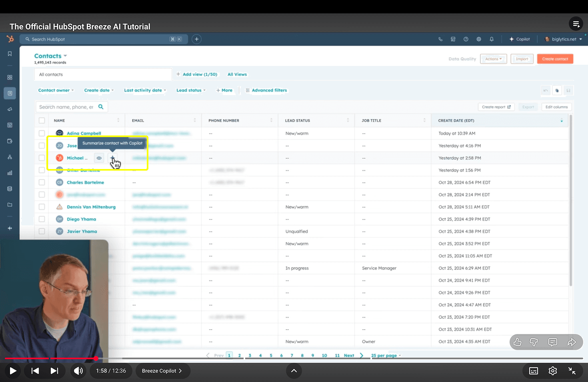Click the undo icon above the table
Viewport: 588px width, 382px height.
coord(546,91)
